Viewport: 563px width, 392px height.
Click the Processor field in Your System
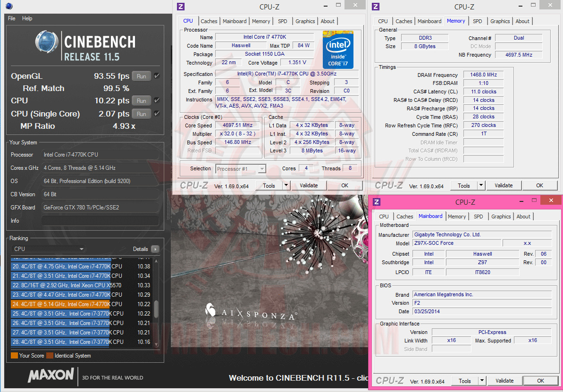pos(100,155)
